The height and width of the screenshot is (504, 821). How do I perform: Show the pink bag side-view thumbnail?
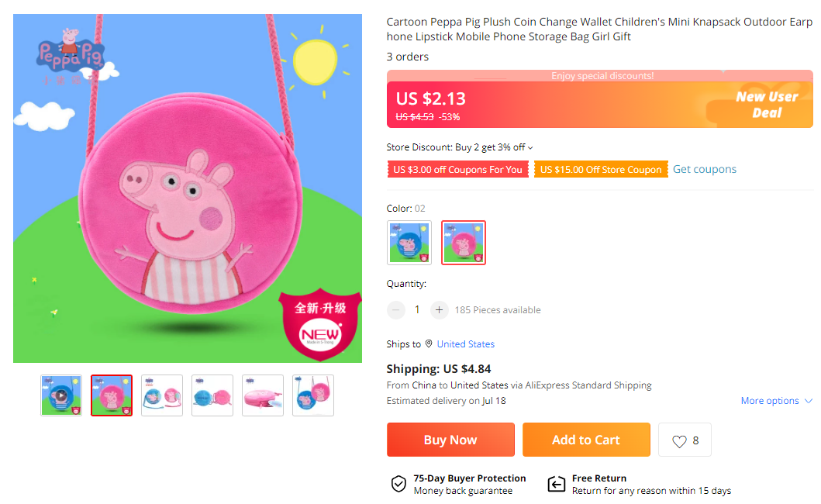click(x=263, y=395)
